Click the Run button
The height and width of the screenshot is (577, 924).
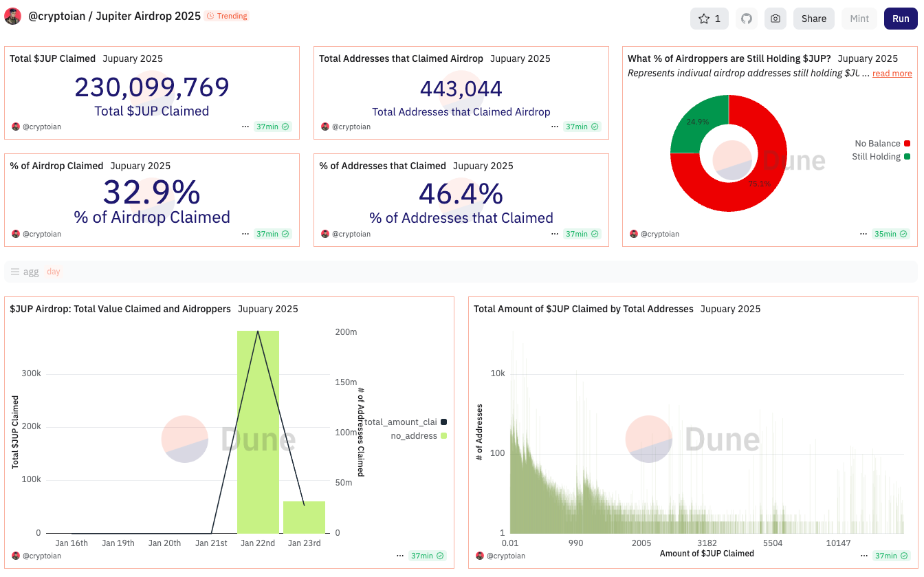pos(901,19)
